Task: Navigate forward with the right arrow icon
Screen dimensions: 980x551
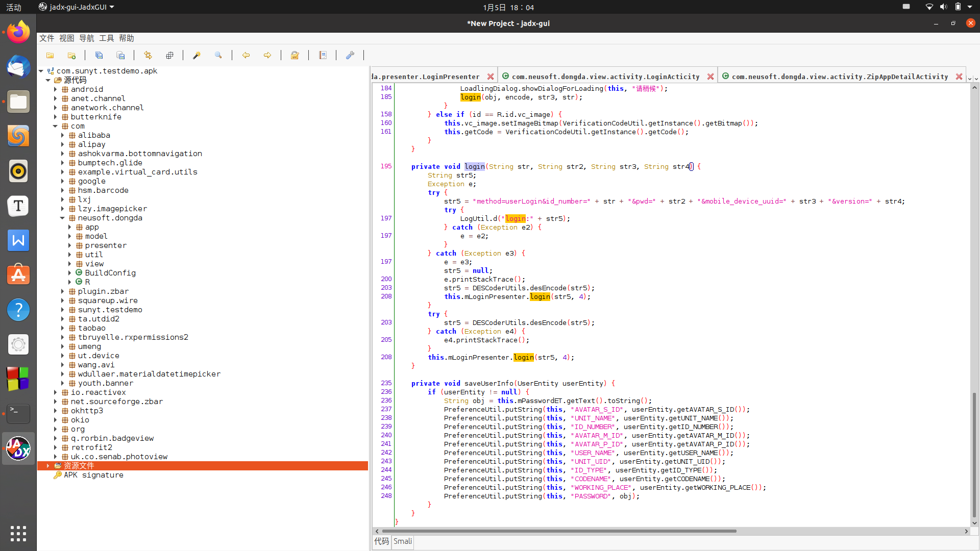Action: coord(267,55)
